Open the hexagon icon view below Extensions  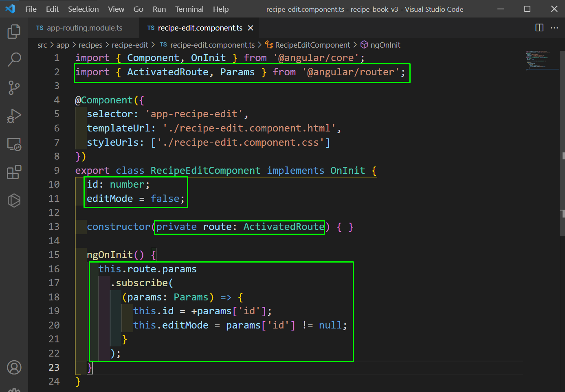tap(14, 200)
